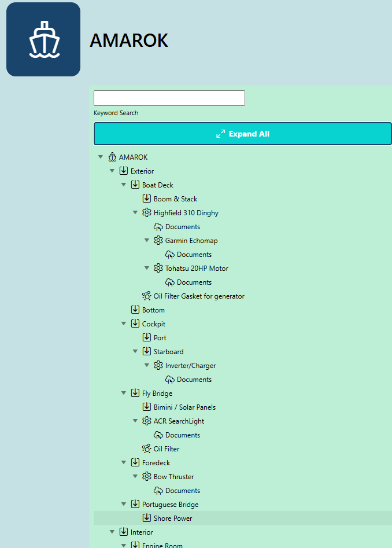Collapse the Tohatsu 20HP Motor node
392x548 pixels.
[147, 269]
